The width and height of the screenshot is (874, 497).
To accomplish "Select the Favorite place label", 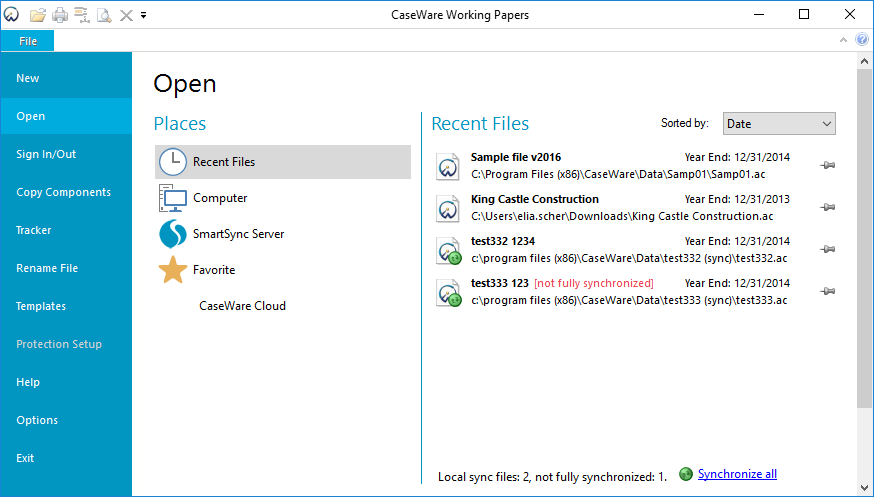I will [x=214, y=270].
